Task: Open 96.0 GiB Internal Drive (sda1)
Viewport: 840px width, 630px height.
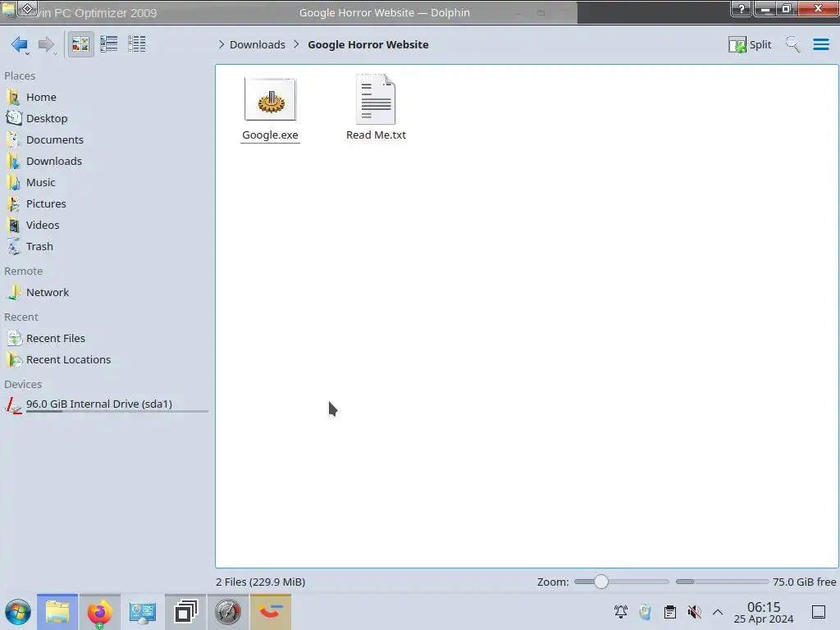Action: point(106,405)
